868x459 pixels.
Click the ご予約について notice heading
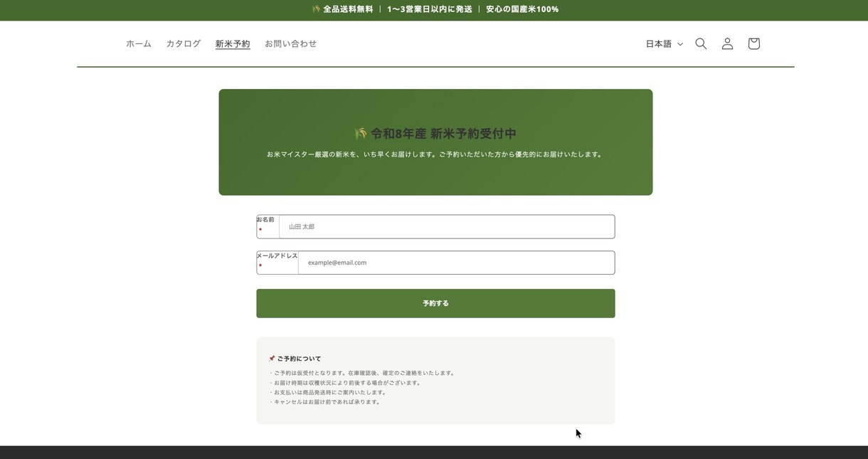(x=295, y=359)
